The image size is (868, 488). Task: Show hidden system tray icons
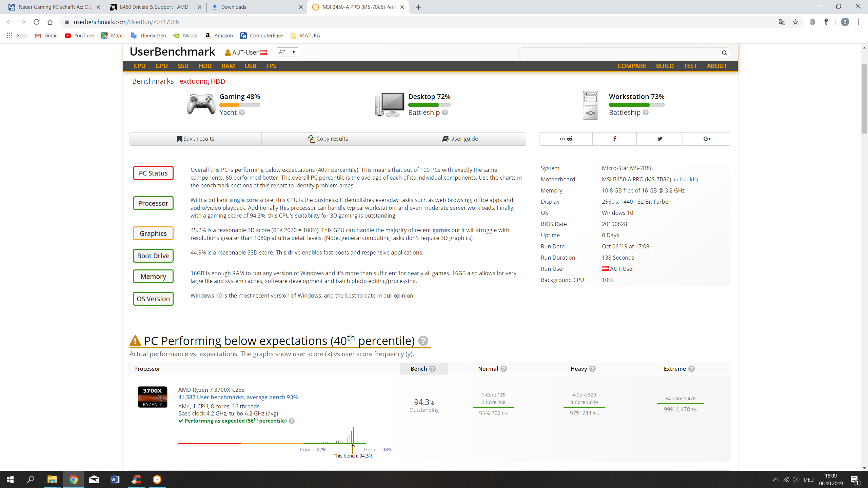[775, 480]
